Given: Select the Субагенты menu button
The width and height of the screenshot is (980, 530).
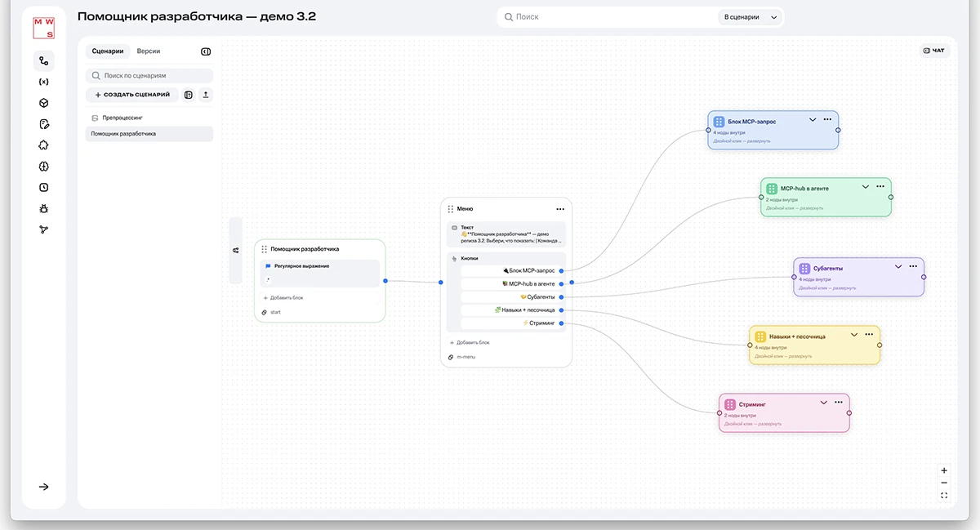Looking at the screenshot, I should [513, 296].
